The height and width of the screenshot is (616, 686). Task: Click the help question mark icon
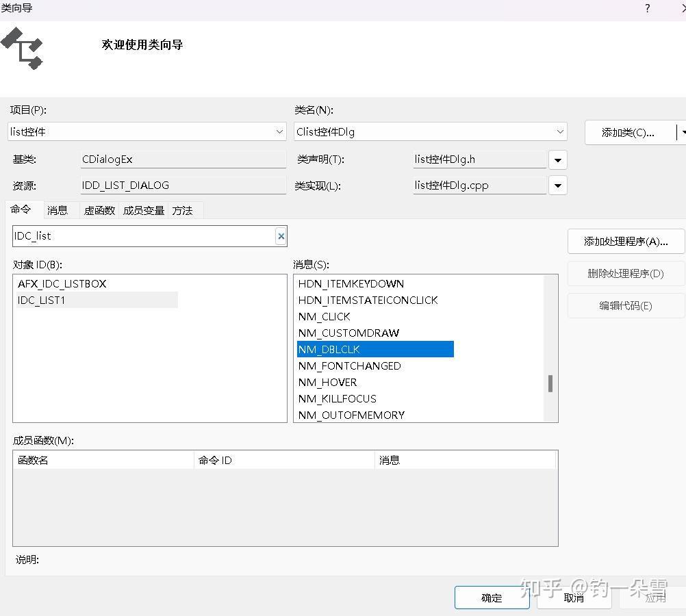(646, 8)
